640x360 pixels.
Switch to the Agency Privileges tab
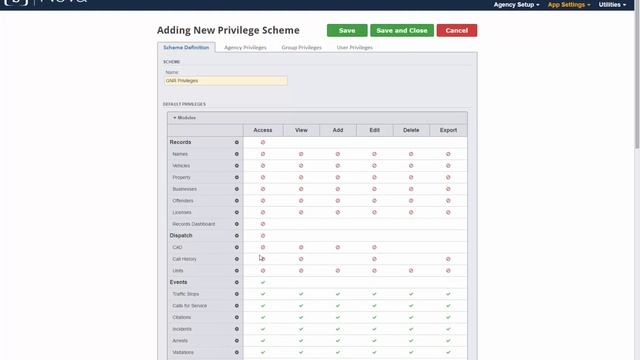coord(245,48)
